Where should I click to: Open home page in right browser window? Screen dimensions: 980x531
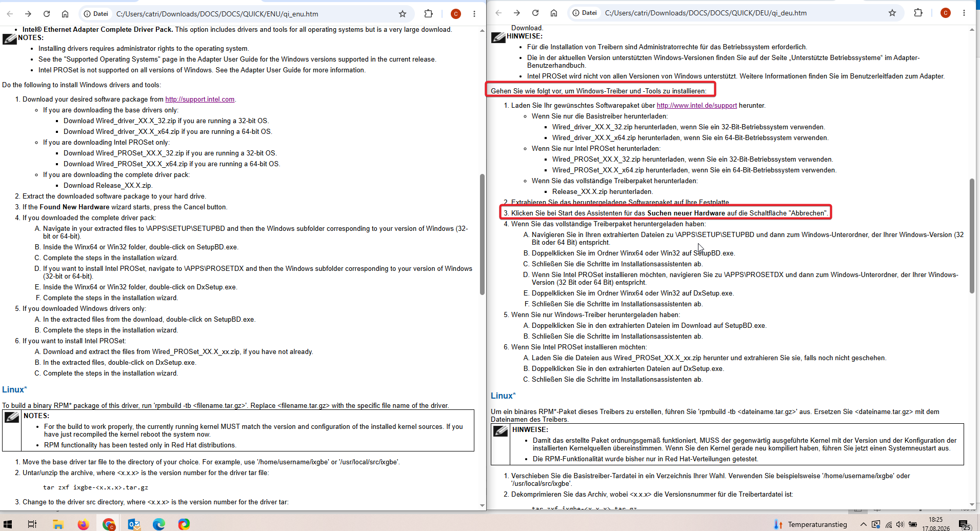[554, 13]
